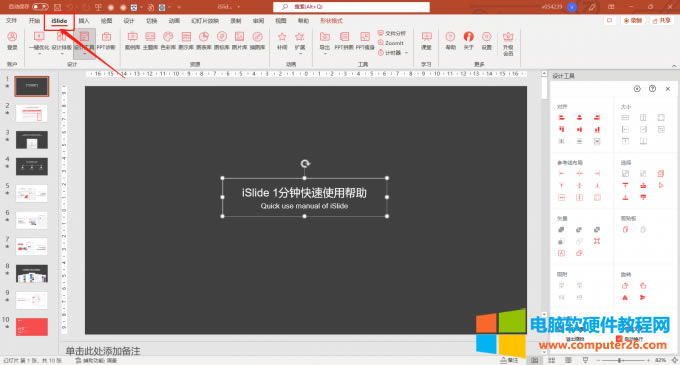Open the 图表库 chart library
680x365 pixels.
point(204,41)
